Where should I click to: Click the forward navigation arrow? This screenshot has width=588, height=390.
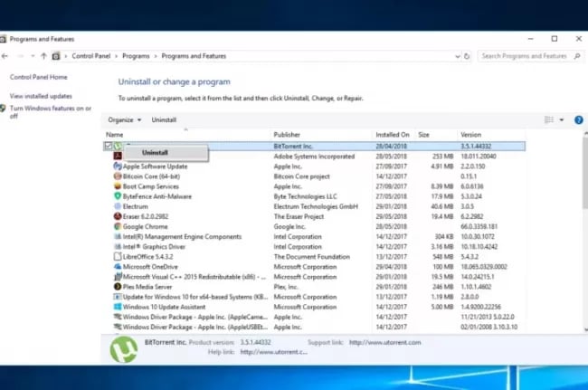tap(20, 56)
